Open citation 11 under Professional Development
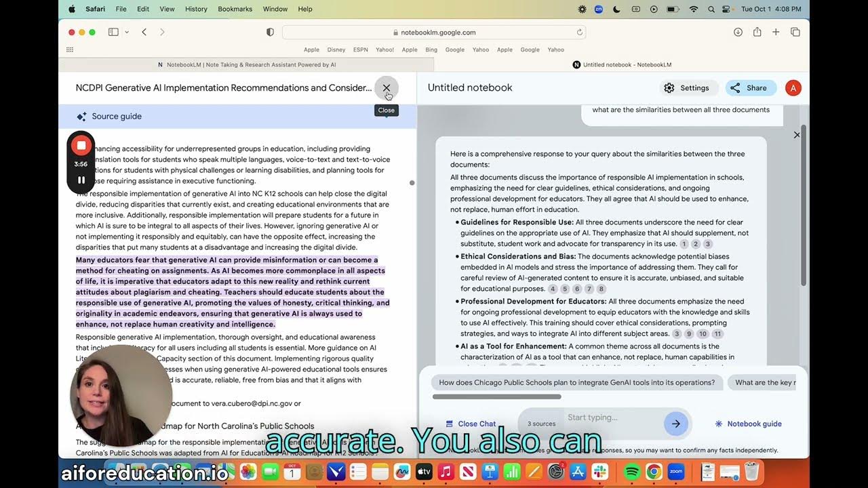The height and width of the screenshot is (488, 868). point(717,333)
